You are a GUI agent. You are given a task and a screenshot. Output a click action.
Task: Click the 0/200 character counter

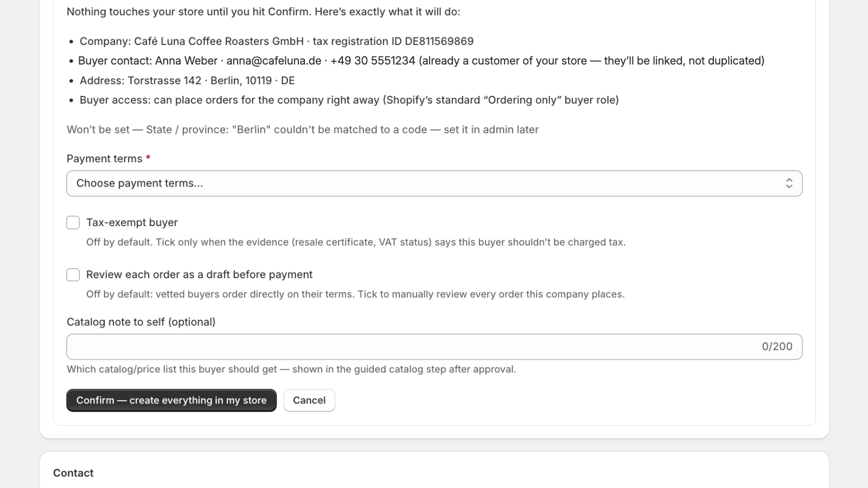click(777, 346)
